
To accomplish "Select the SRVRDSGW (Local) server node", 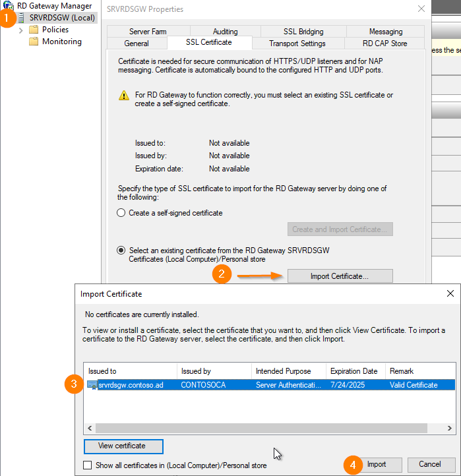I will pos(62,18).
